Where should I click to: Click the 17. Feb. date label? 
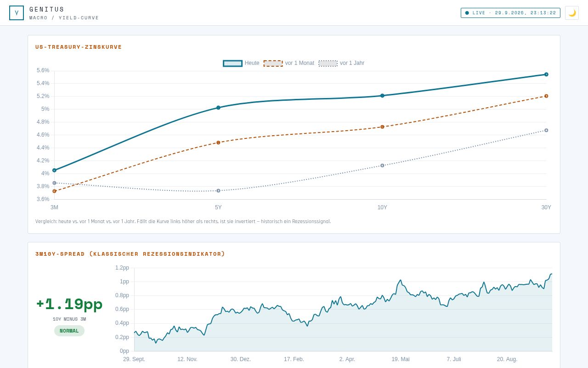pyautogui.click(x=294, y=359)
